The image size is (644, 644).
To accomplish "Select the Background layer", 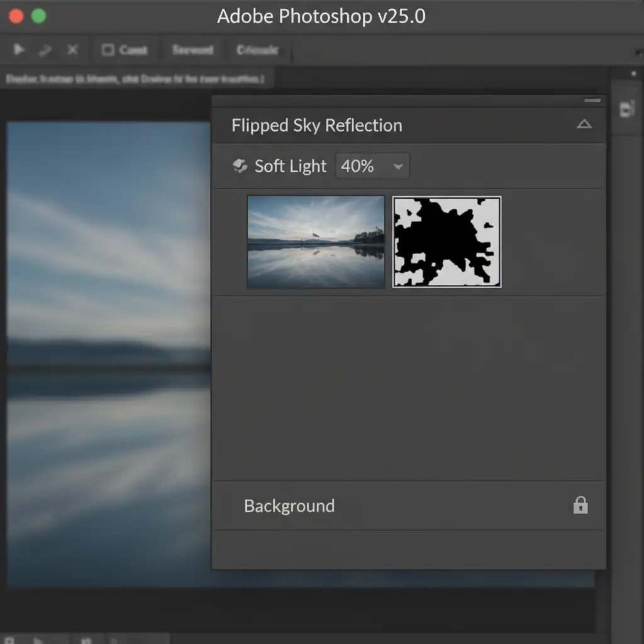I will (x=289, y=506).
